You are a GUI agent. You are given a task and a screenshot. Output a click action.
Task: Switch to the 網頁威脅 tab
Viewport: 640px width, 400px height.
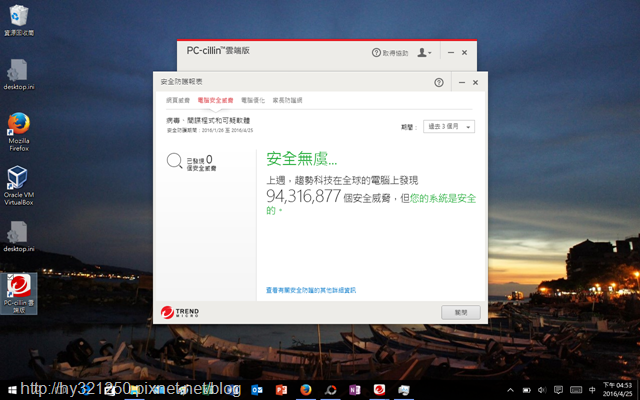[178, 100]
